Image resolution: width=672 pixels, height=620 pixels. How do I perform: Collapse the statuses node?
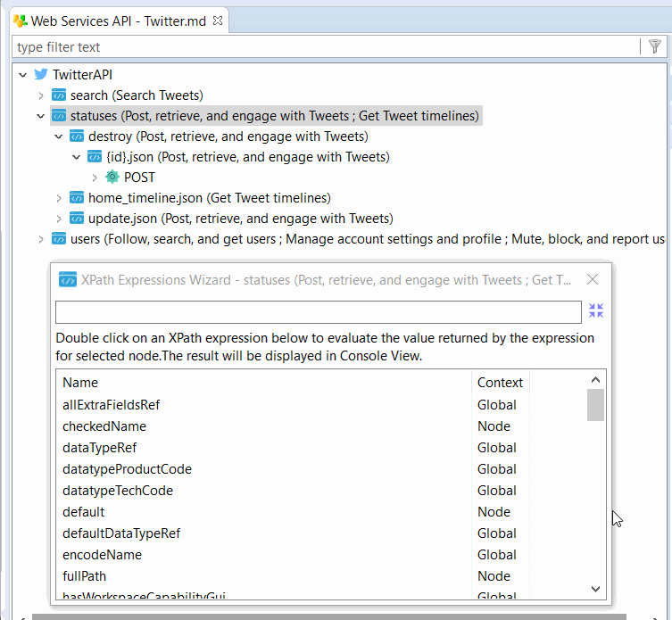pyautogui.click(x=41, y=116)
